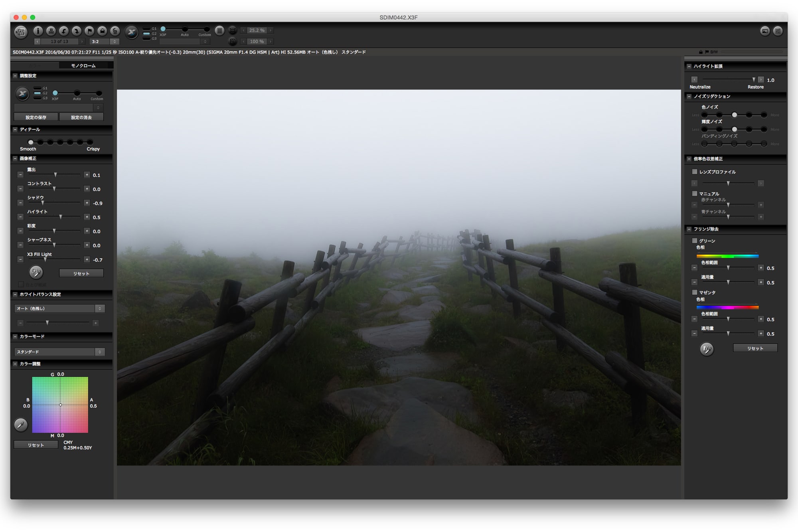Click the print icon in toolbar
This screenshot has height=532, width=798.
(51, 31)
